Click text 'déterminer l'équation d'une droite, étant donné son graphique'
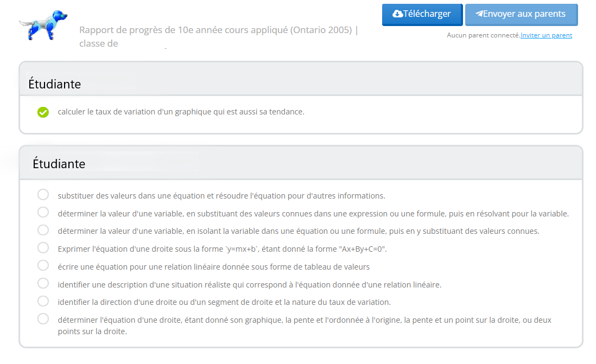 coord(169,320)
